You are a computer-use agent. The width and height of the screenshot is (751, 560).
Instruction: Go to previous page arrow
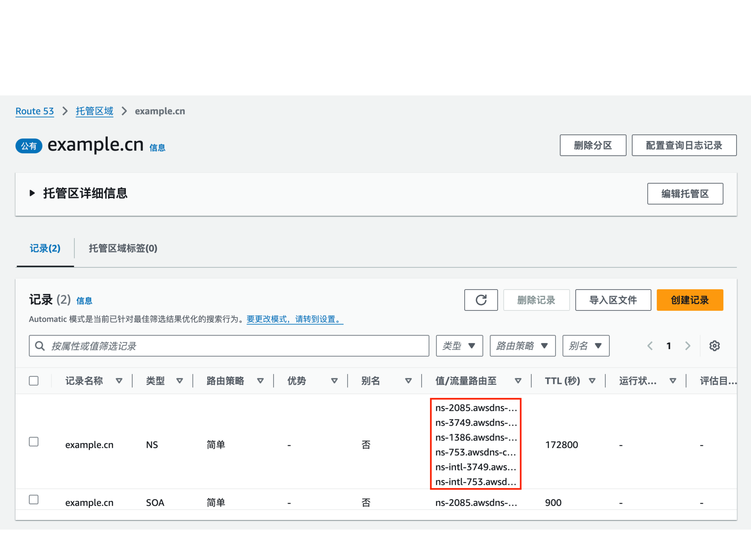[x=650, y=346]
